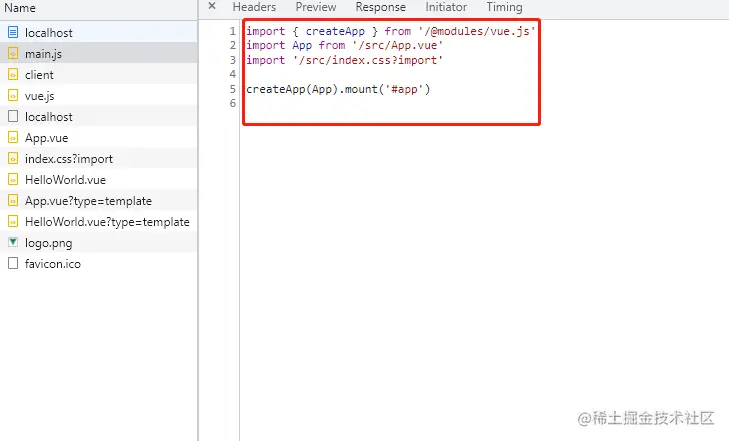Click the '/src/index.css?import' string on line 3
This screenshot has width=729, height=441.
368,60
